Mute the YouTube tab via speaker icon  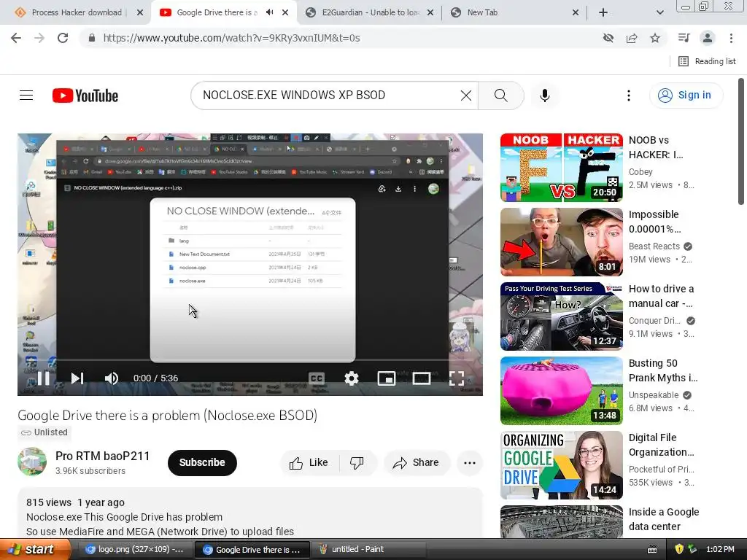click(270, 12)
